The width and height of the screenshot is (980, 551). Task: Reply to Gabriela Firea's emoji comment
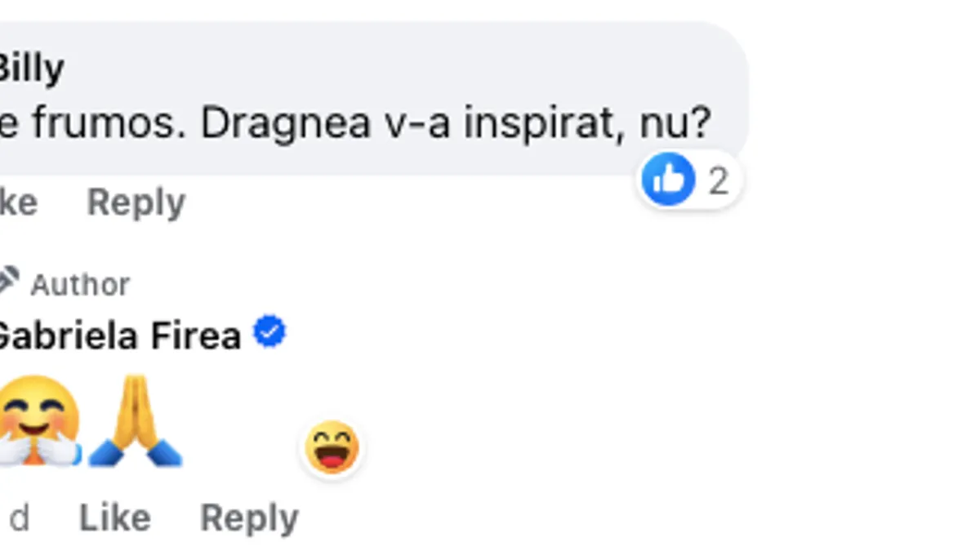249,518
